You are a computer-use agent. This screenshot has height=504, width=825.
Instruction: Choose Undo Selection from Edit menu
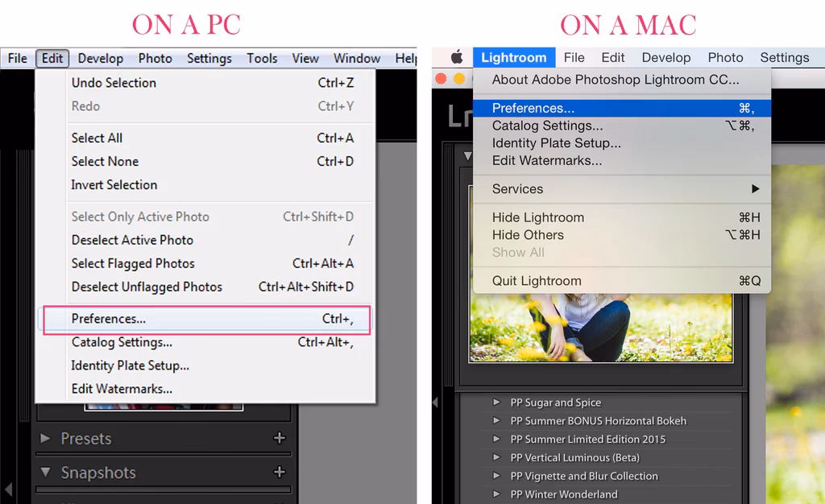(213, 82)
